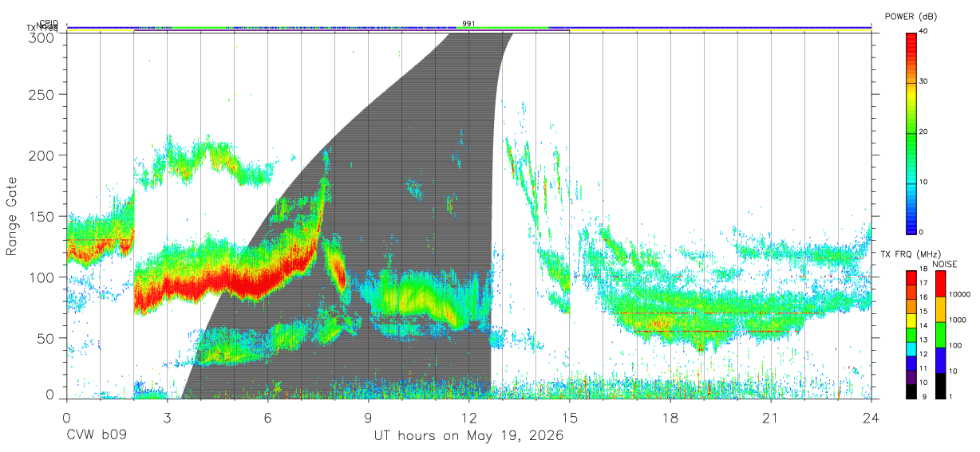
Task: Click the CVW b09 radar beam label
Action: [x=96, y=436]
